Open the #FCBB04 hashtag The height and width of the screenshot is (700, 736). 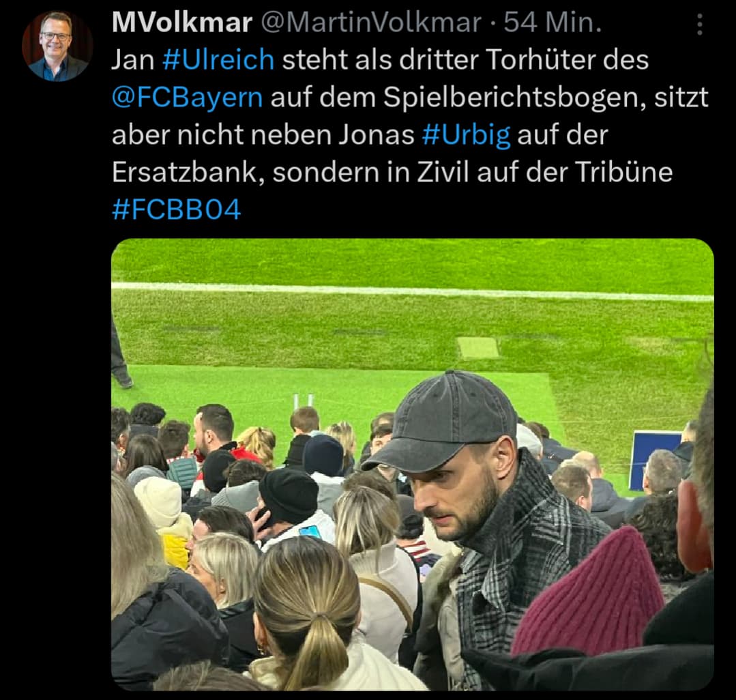[177, 209]
